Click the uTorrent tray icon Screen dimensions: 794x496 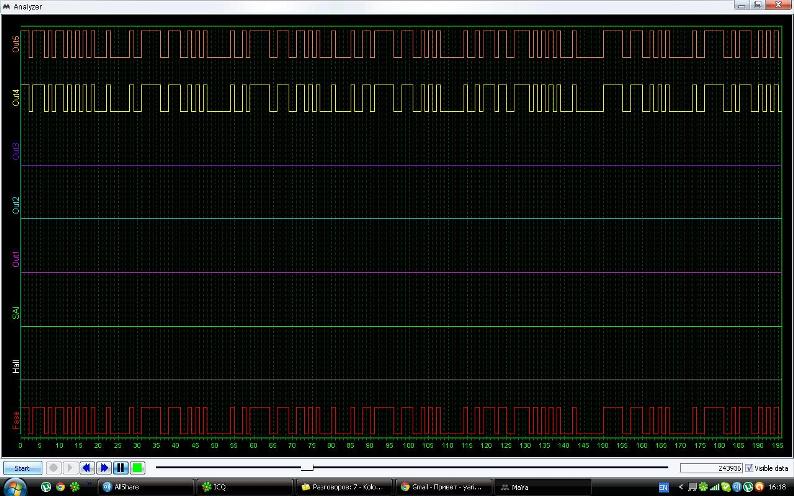click(748, 487)
